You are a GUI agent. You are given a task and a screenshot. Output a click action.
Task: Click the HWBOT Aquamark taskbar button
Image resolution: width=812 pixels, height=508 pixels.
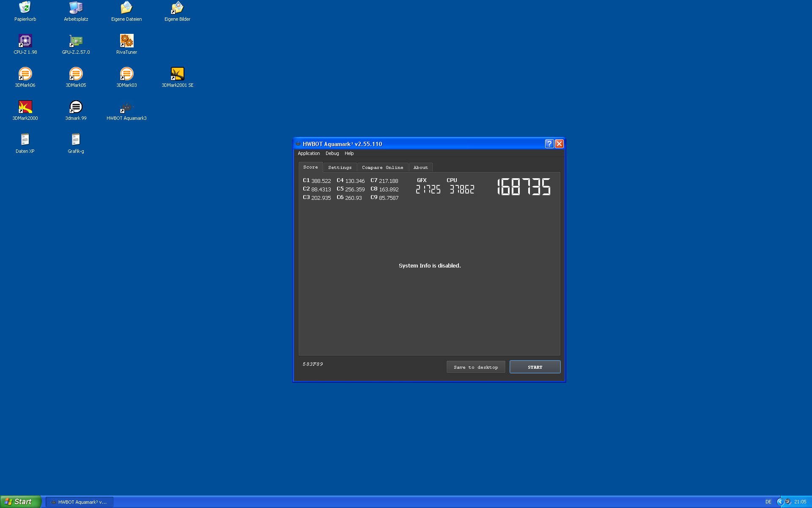pos(80,502)
